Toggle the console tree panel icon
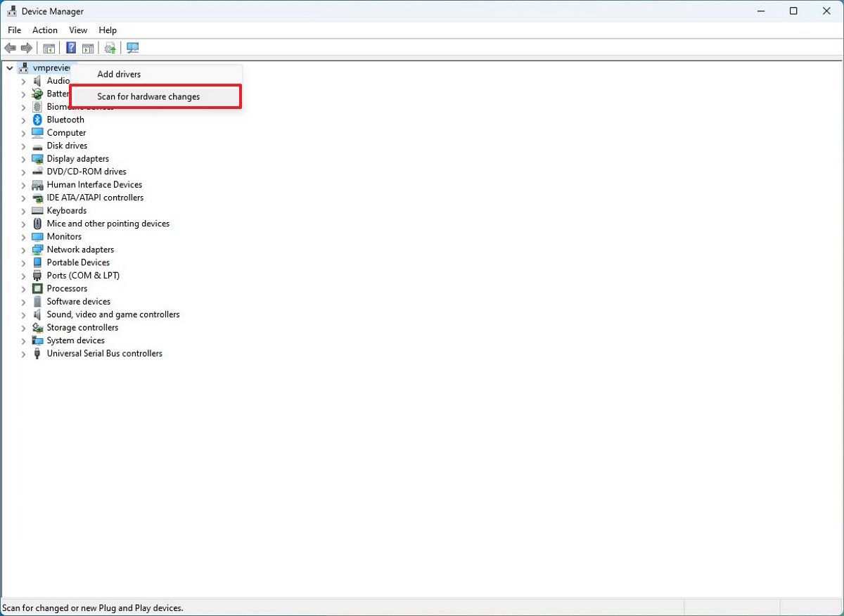 (49, 47)
